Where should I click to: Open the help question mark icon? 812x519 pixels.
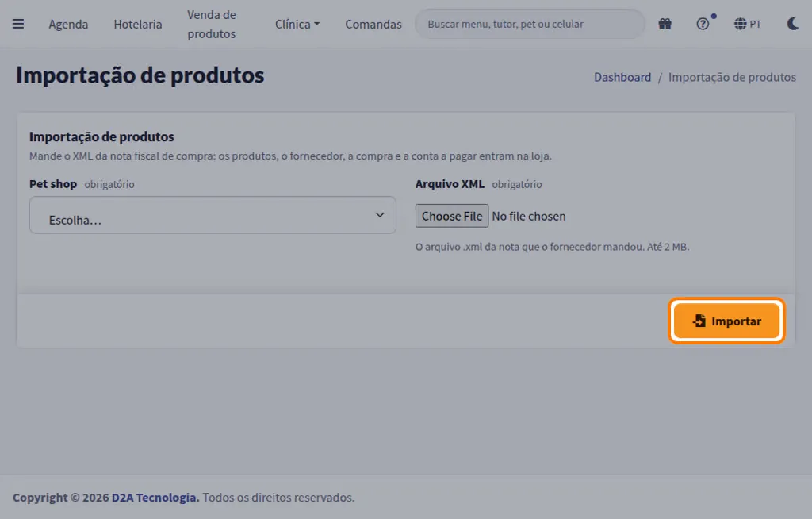pos(703,24)
